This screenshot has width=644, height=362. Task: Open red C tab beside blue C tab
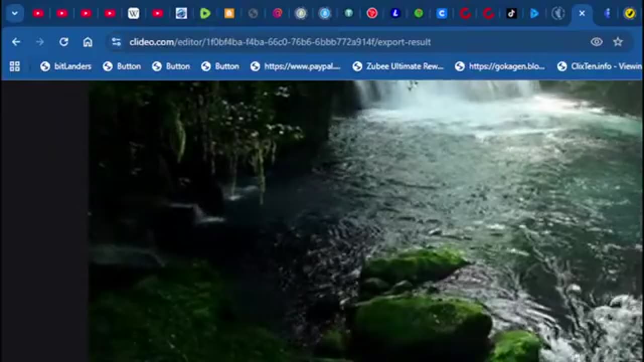coord(465,14)
